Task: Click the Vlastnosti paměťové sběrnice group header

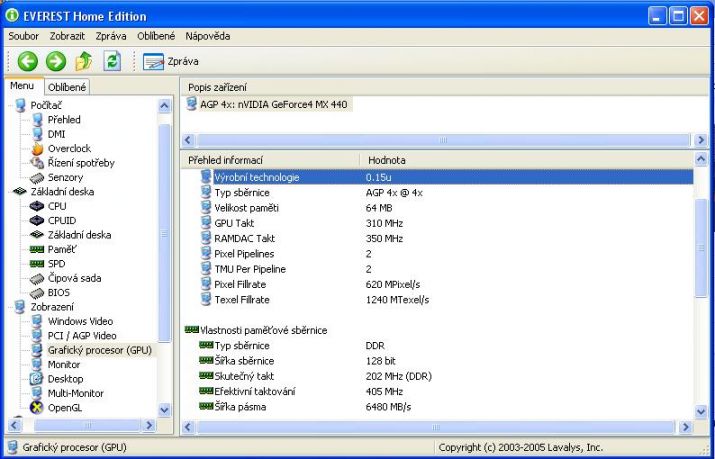Action: [x=264, y=330]
